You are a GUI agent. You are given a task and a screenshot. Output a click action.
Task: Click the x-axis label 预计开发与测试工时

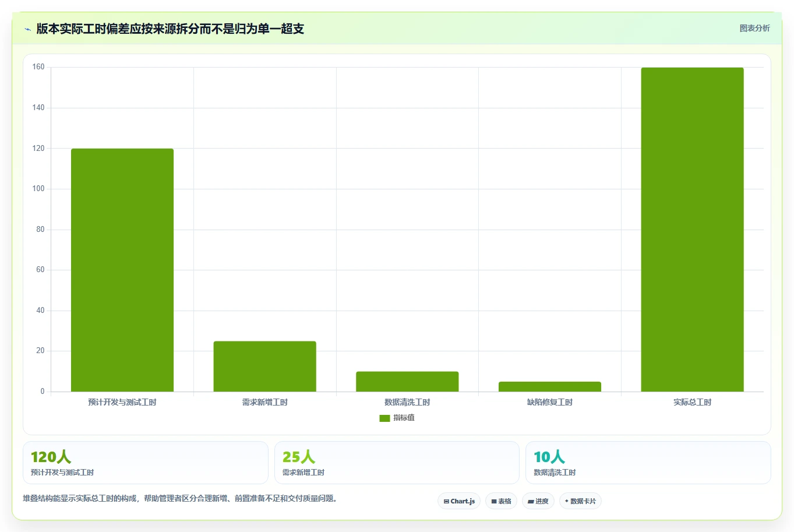(122, 402)
